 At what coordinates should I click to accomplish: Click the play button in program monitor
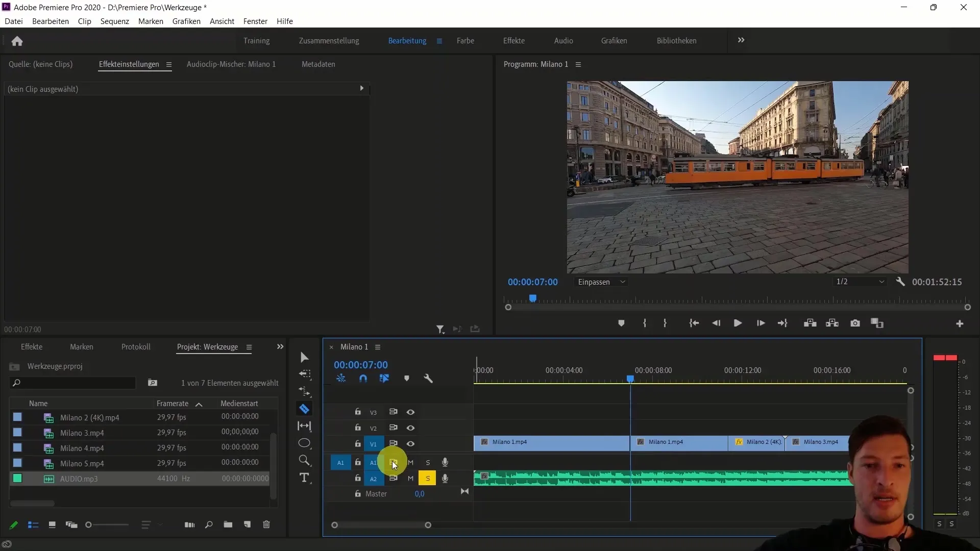(738, 323)
